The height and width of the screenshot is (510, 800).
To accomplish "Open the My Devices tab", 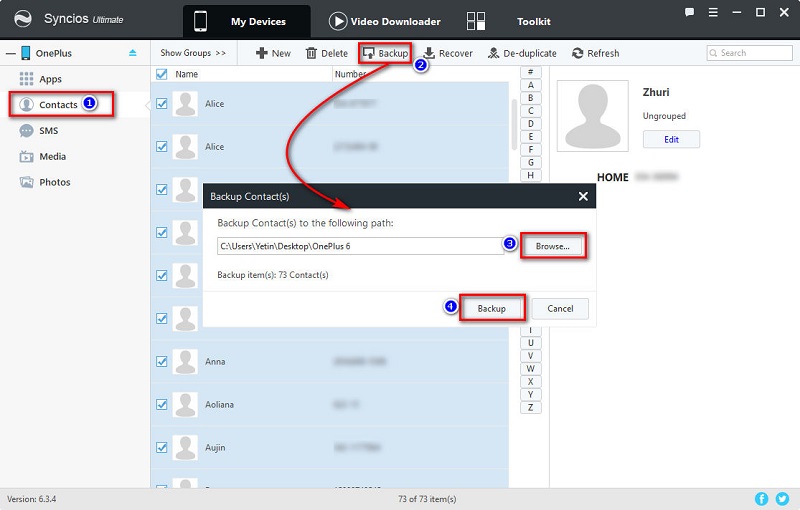I will (246, 21).
